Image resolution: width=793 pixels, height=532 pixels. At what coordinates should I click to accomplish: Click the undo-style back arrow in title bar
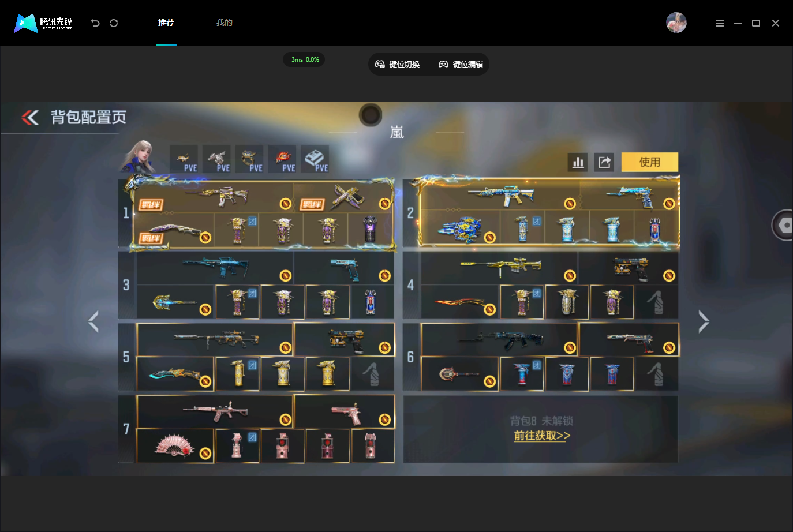(x=95, y=23)
